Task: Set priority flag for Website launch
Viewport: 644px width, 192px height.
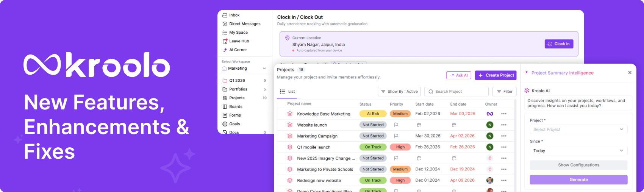Action: (396, 125)
